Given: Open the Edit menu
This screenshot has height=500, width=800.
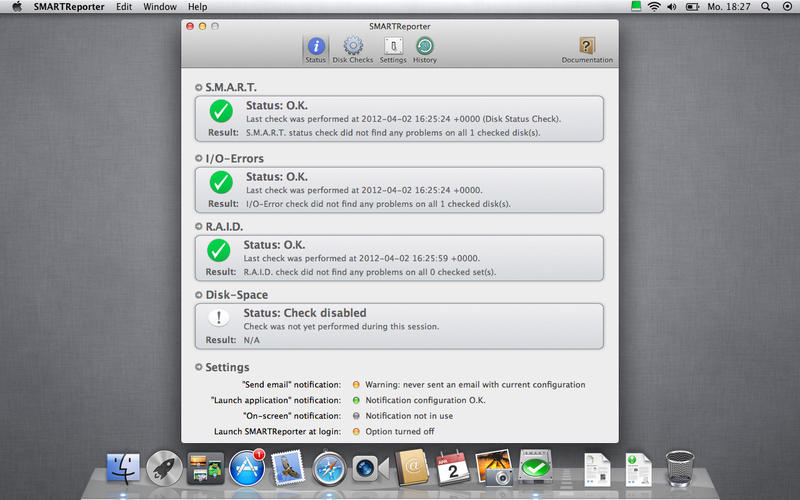Looking at the screenshot, I should [x=124, y=7].
